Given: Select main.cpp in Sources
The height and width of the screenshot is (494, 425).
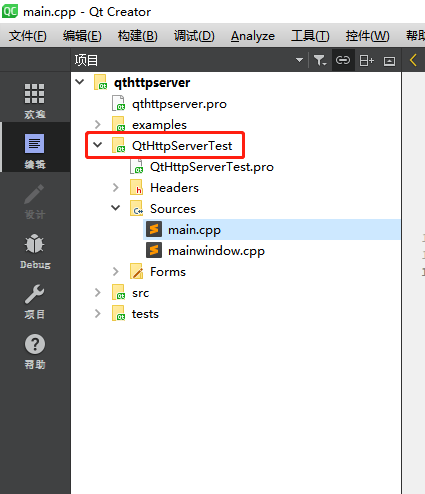Looking at the screenshot, I should [194, 230].
